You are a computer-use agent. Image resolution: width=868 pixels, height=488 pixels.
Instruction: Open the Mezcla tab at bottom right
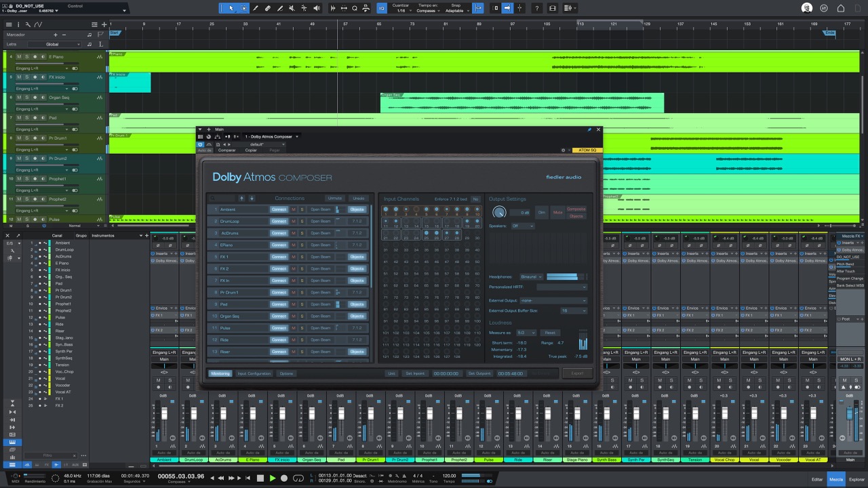[x=836, y=479]
